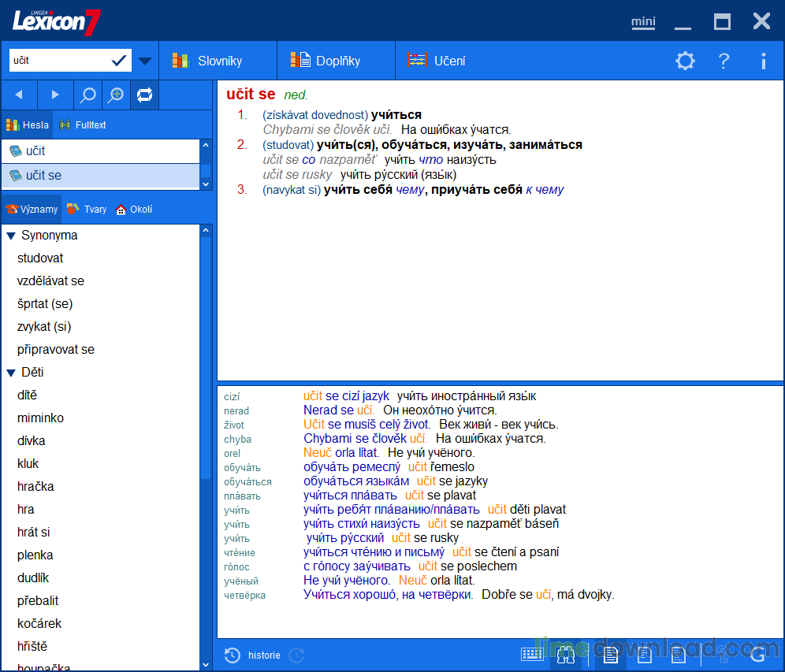The width and height of the screenshot is (785, 672).
Task: Open the virtual keyboard icon
Action: 532,655
